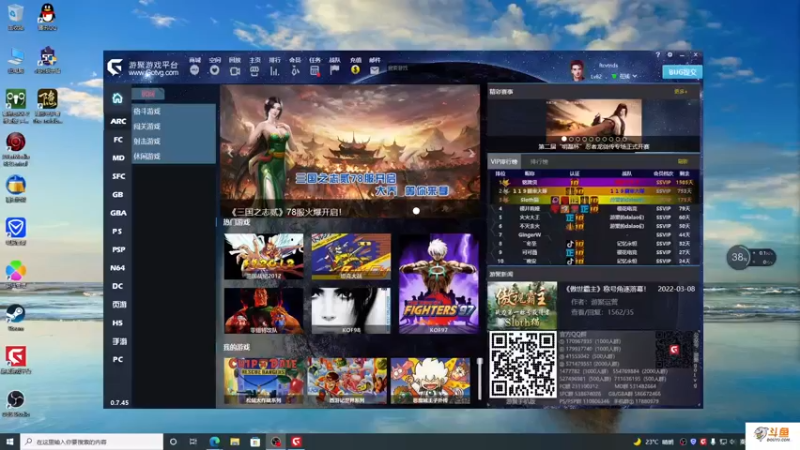The image size is (800, 450).
Task: Select MD platform in sidebar
Action: tap(118, 158)
